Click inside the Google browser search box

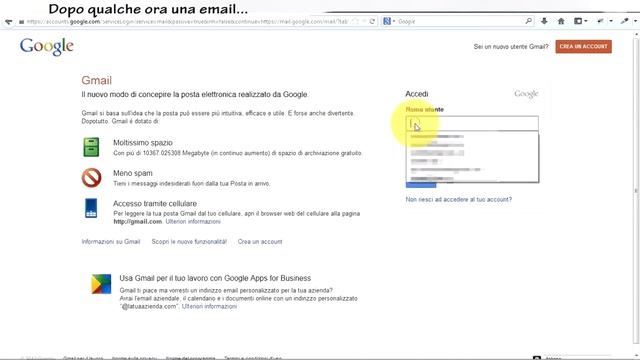[459, 21]
